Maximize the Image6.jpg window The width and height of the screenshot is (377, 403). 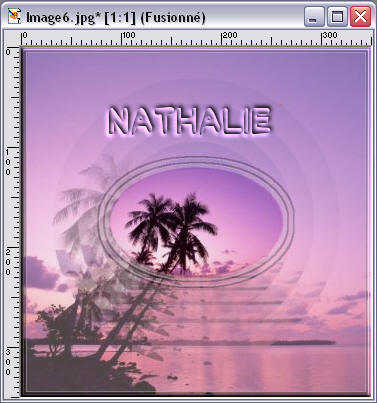click(x=337, y=17)
